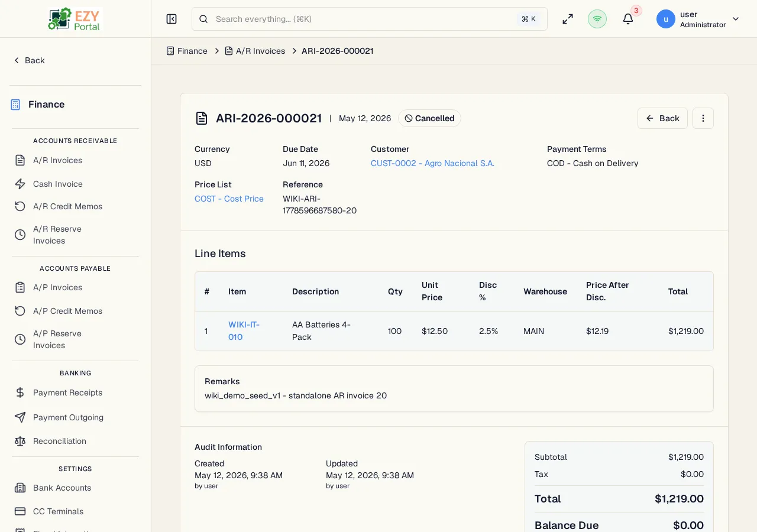This screenshot has width=757, height=532.
Task: Click the Qty value 100
Action: coord(394,331)
